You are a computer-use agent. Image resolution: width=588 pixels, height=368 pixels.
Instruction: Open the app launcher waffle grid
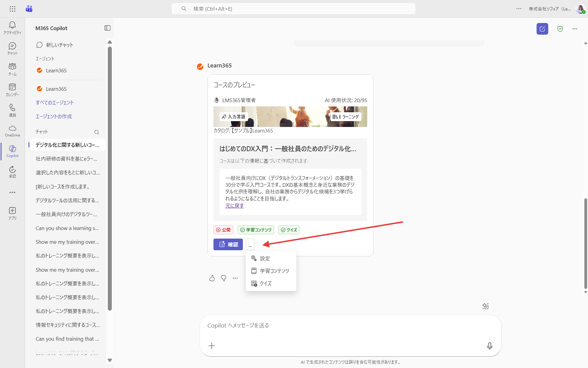click(13, 9)
